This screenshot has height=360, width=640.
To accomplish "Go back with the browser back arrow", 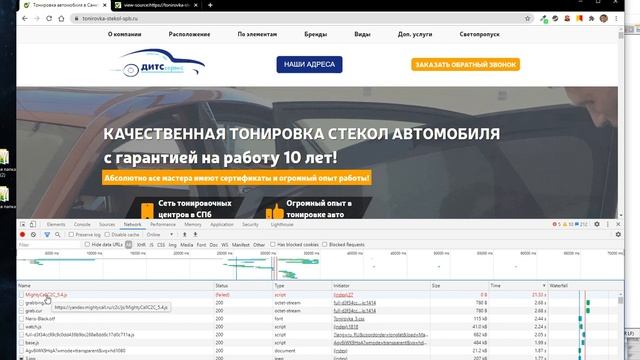I will [x=25, y=18].
